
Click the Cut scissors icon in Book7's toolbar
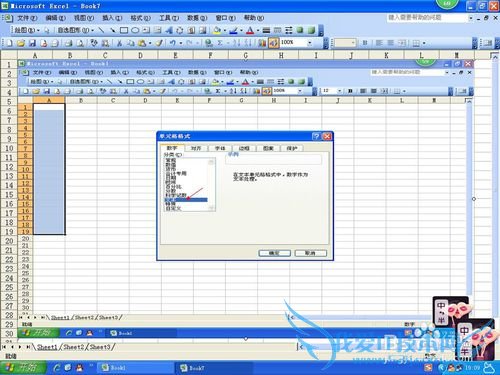point(119,43)
